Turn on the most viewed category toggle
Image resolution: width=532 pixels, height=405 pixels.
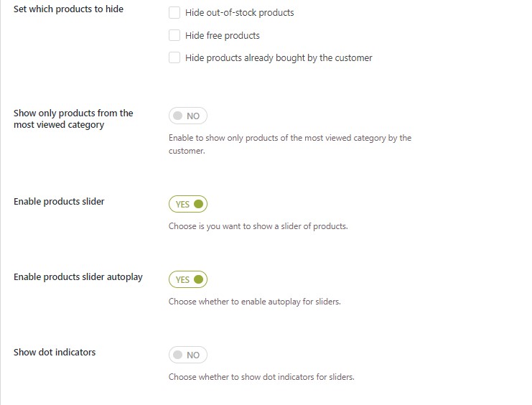[x=188, y=116]
